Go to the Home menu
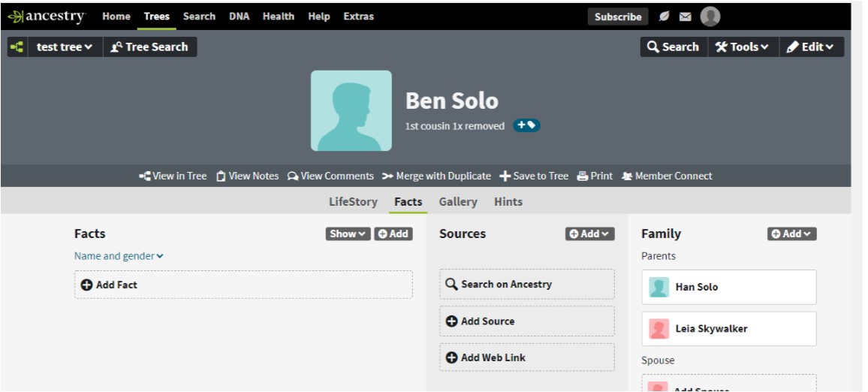The image size is (868, 392). tap(116, 17)
